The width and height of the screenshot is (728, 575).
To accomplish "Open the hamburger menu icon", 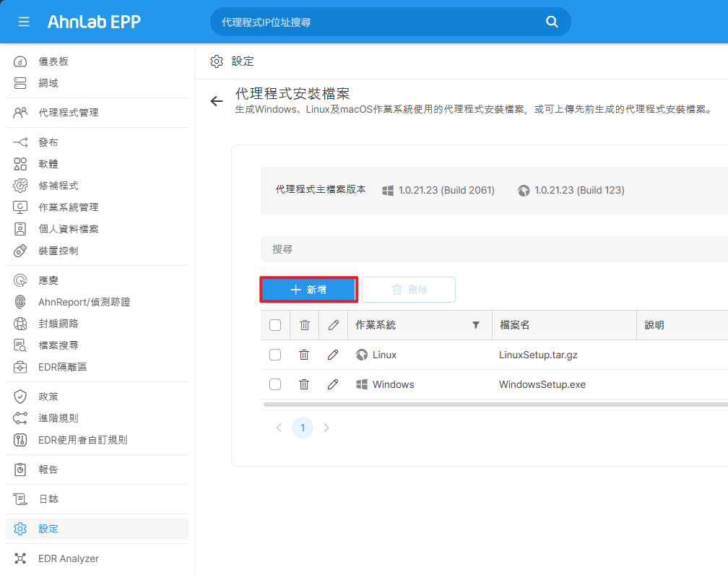I will tap(24, 22).
